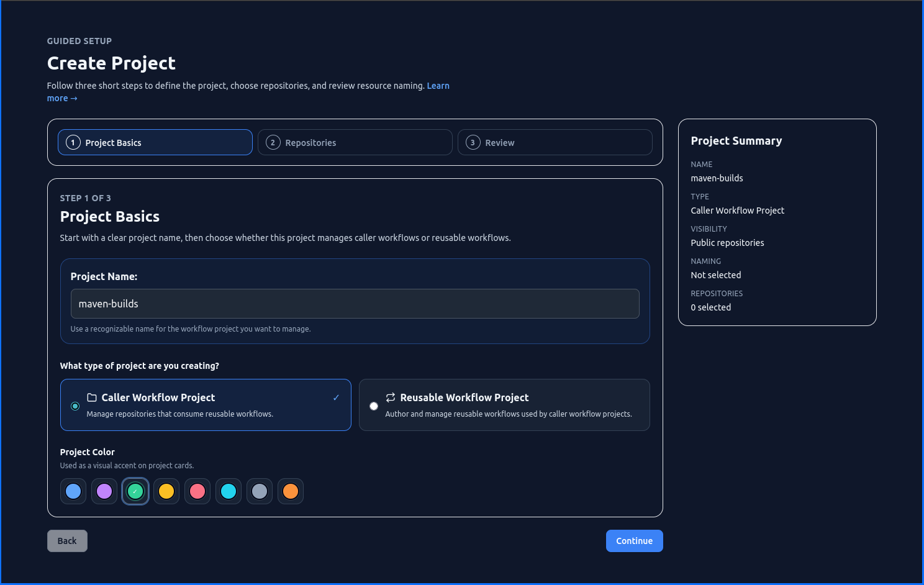Pick the pink project color swatch
This screenshot has width=924, height=585.
coord(197,491)
